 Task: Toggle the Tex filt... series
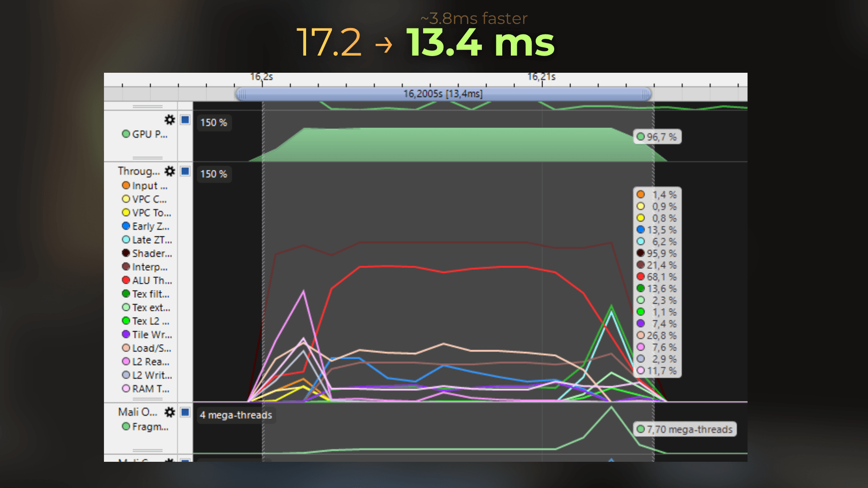[x=146, y=294]
